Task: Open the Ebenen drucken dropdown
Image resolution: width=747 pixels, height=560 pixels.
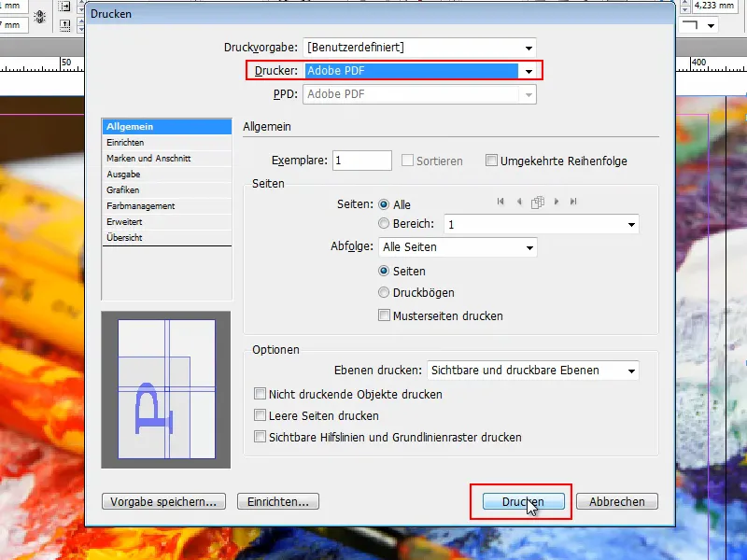Action: 532,371
